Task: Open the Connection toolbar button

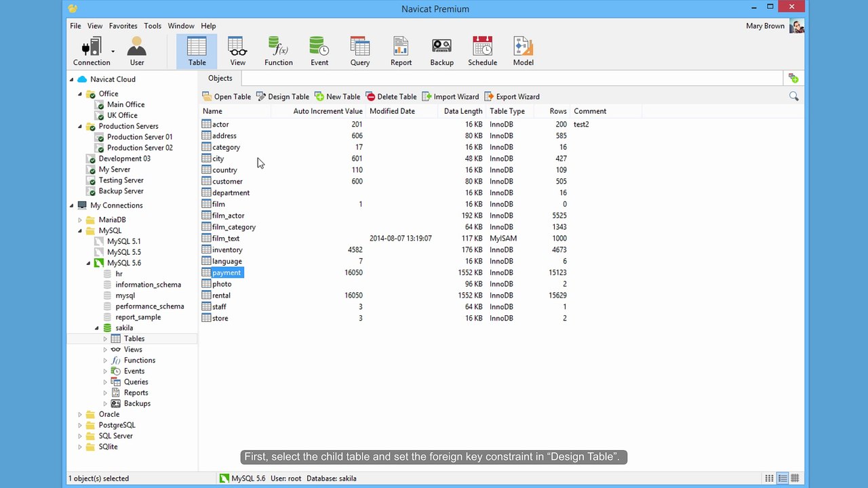Action: (92, 52)
